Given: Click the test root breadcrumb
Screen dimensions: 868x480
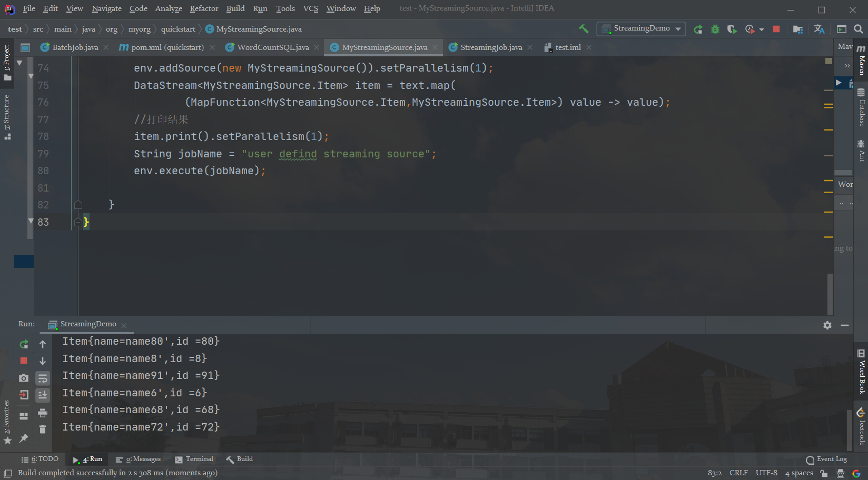Looking at the screenshot, I should [x=15, y=29].
